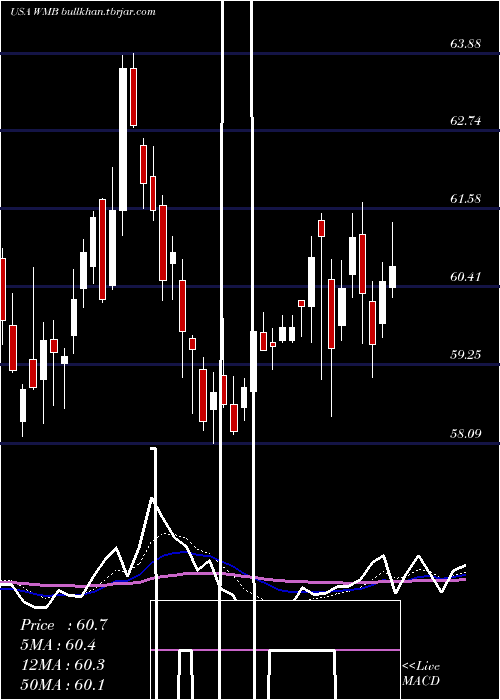Image resolution: width=500 pixels, height=700 pixels.
Task: Click the tallest white candlestick near 63.88
Action: (123, 139)
